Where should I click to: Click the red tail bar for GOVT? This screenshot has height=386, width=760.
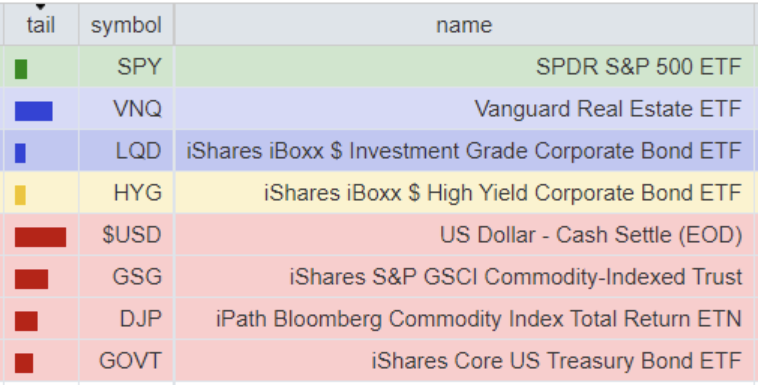[24, 363]
